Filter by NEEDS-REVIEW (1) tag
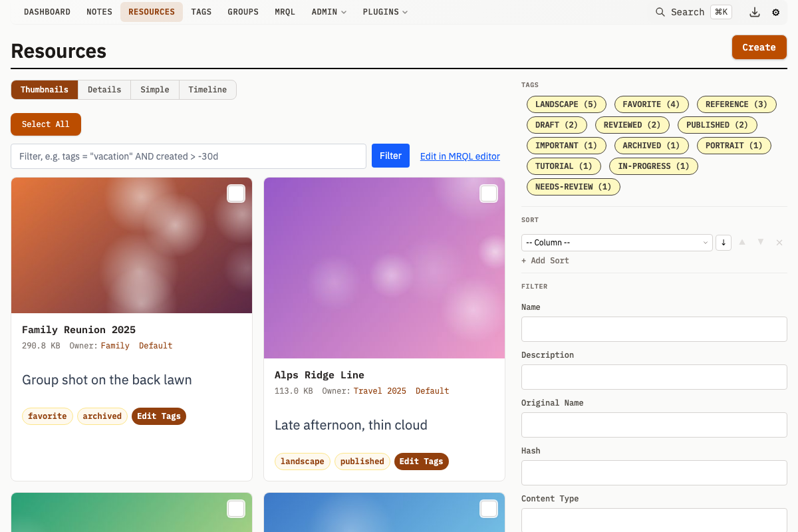 click(x=573, y=187)
